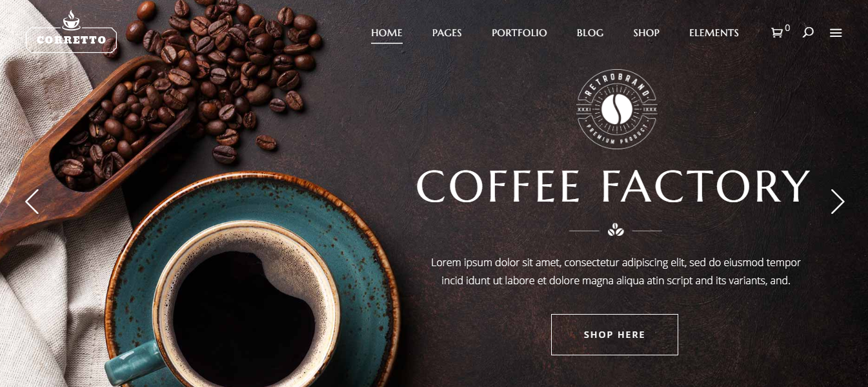Expand the Portfolio menu
This screenshot has width=868, height=387.
519,33
